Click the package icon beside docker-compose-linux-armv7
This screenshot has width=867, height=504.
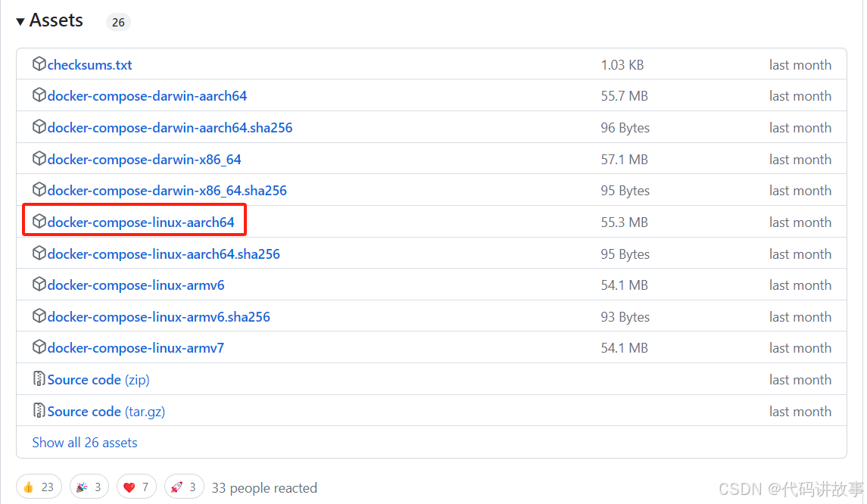(39, 347)
